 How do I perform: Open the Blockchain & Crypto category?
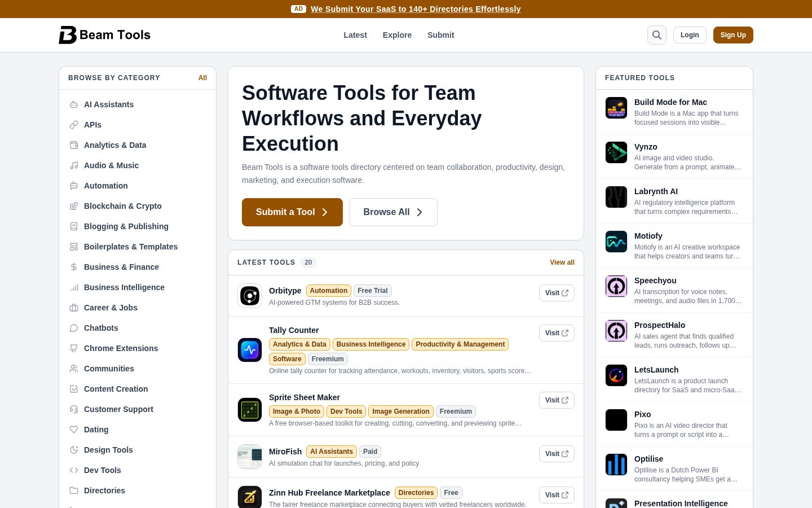point(123,206)
